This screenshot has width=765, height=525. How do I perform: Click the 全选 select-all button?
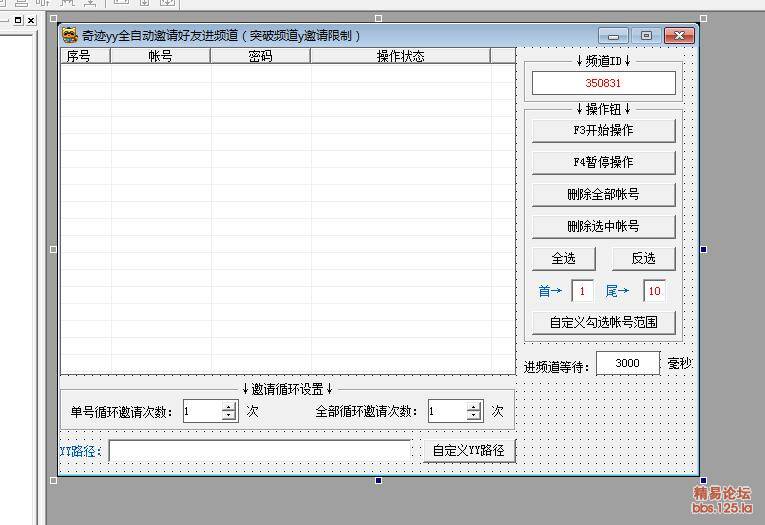tap(563, 258)
